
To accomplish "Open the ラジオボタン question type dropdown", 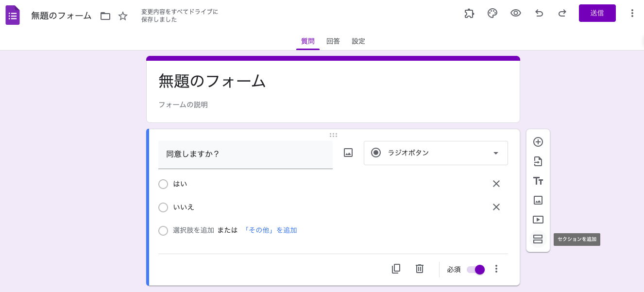I will click(x=436, y=153).
